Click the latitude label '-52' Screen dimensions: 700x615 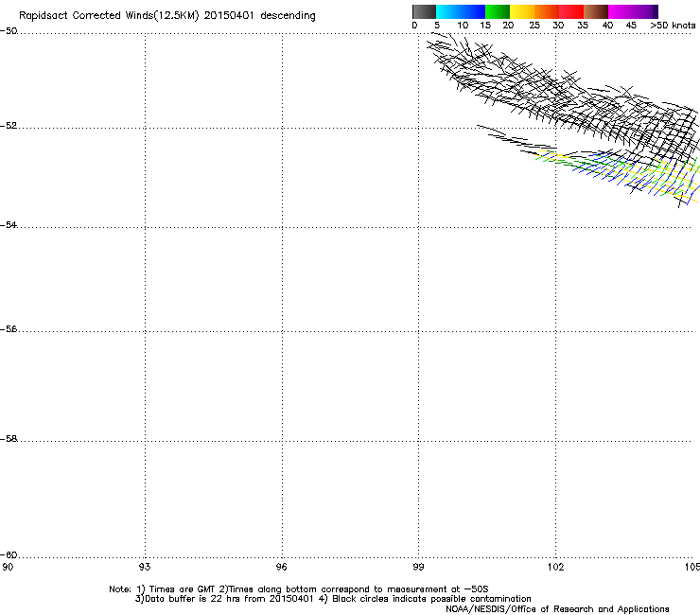(9, 126)
